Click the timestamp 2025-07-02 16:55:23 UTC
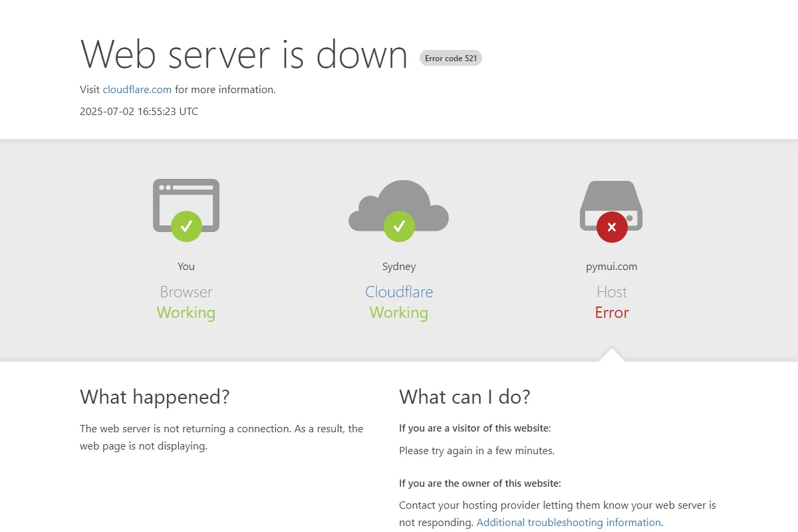 click(x=139, y=112)
